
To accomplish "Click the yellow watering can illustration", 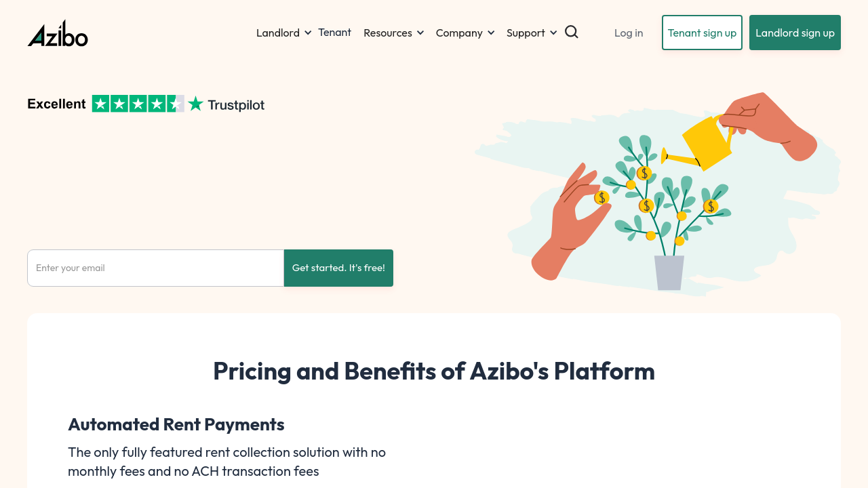I will (x=705, y=142).
